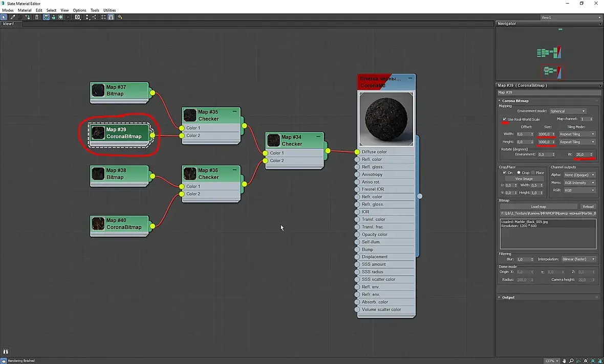Pick material from object eyedropper tool
This screenshot has width=604, height=364.
click(x=13, y=17)
